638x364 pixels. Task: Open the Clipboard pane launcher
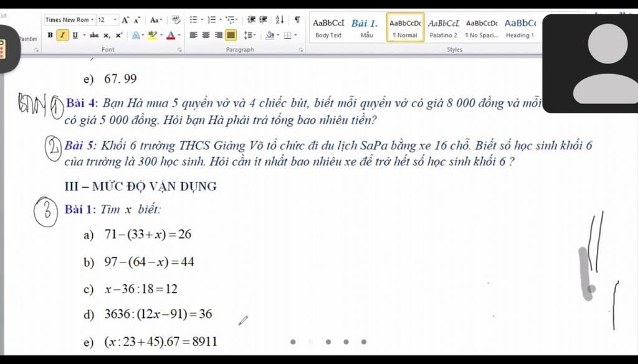[x=36, y=50]
